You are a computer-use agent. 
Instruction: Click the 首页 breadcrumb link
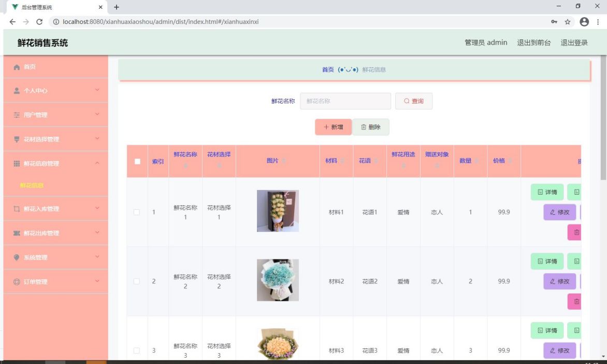click(328, 69)
